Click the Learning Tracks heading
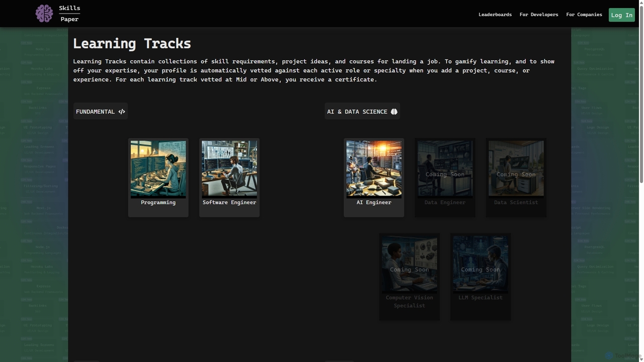Screen dimensions: 644x362 coord(132,44)
